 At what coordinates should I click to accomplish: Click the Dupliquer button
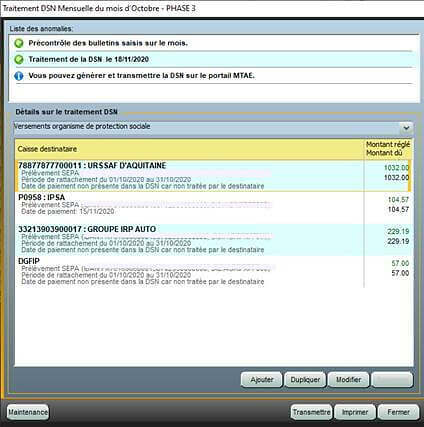pyautogui.click(x=305, y=380)
